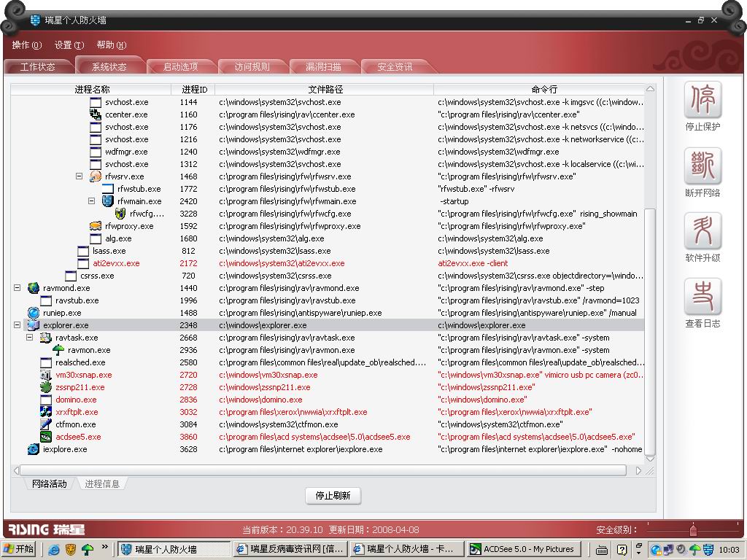The height and width of the screenshot is (560, 747).
Task: Click the 停止刷新 button
Action: coord(333,496)
